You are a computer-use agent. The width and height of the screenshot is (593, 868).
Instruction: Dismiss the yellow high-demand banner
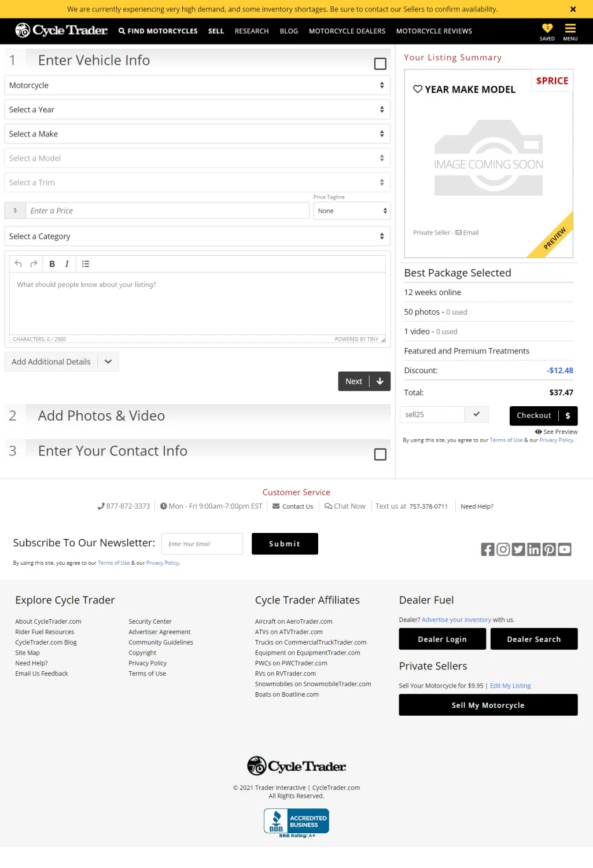pyautogui.click(x=573, y=9)
